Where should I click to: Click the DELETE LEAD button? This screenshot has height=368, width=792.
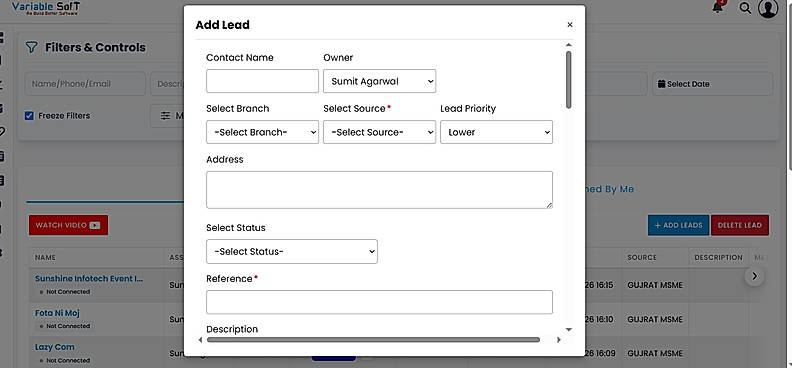coord(740,225)
